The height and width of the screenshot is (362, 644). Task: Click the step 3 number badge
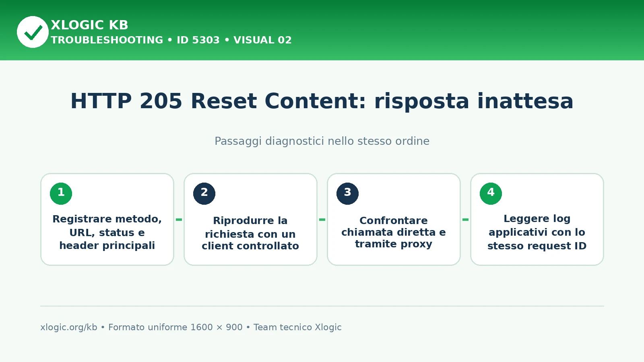tap(348, 193)
